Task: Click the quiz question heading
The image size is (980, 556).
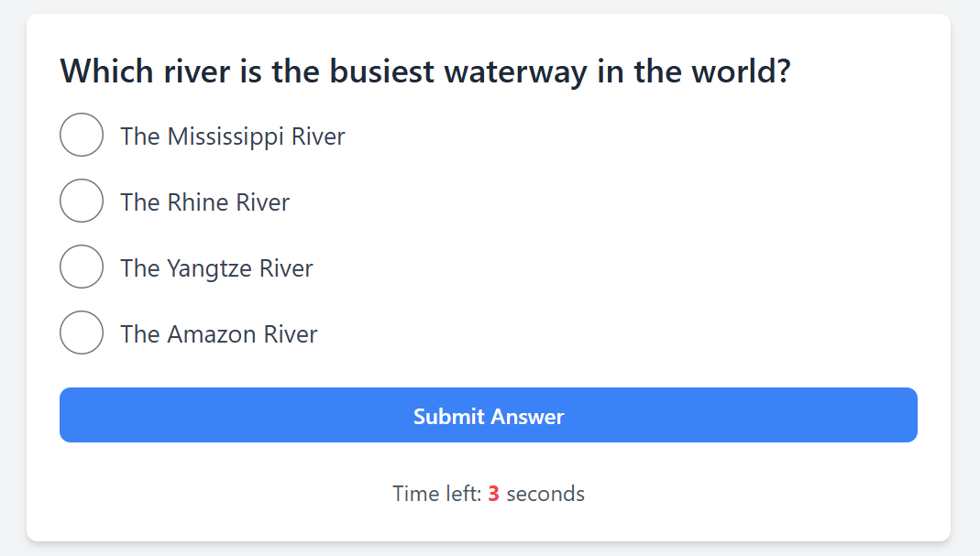Action: click(425, 71)
